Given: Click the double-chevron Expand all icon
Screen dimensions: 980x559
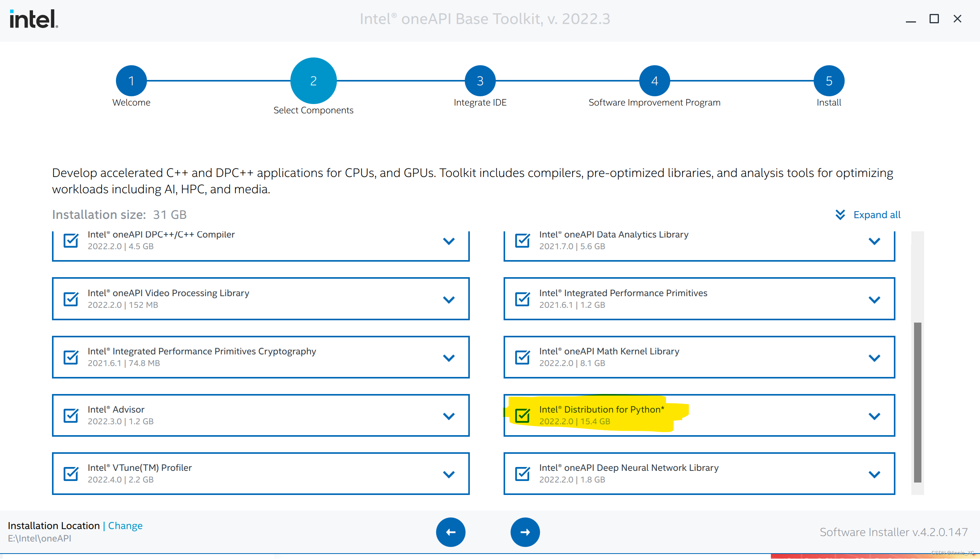Looking at the screenshot, I should (x=840, y=214).
